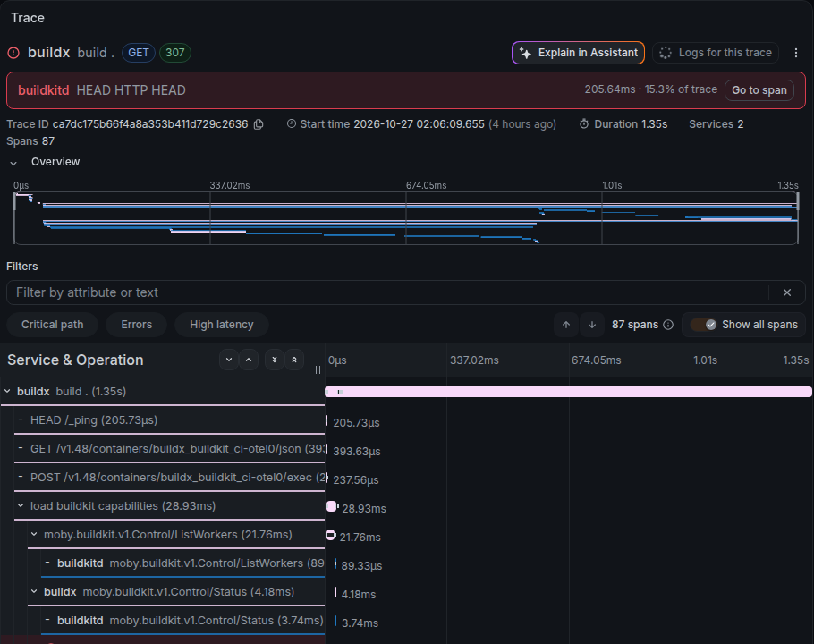
Task: Select GET containers json span row
Action: (169, 449)
